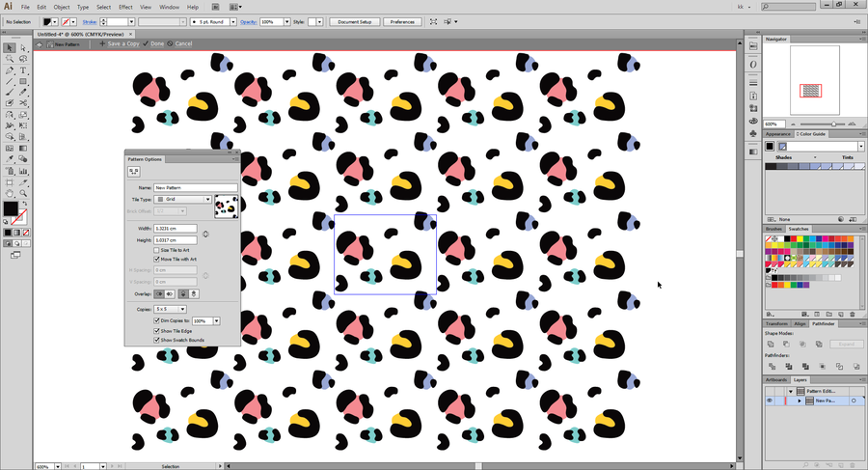The width and height of the screenshot is (868, 470).
Task: Disable Show Swatch Bounds checkbox
Action: [156, 340]
